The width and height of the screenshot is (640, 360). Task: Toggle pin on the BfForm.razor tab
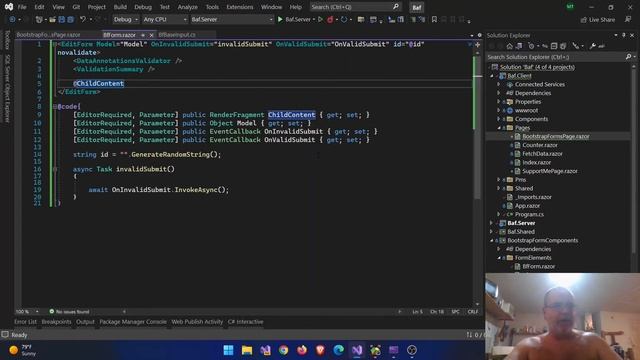(143, 35)
